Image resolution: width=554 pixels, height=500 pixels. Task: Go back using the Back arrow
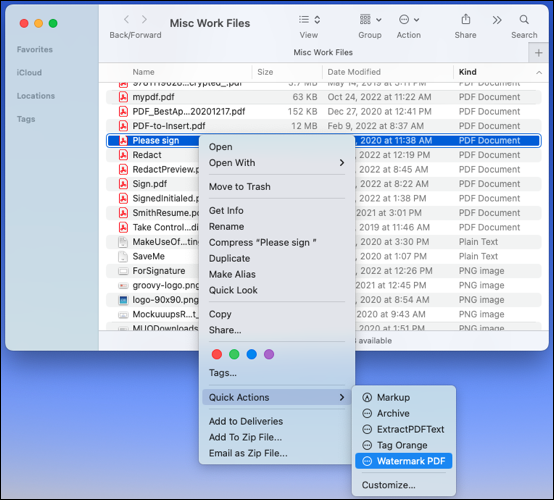(x=127, y=19)
